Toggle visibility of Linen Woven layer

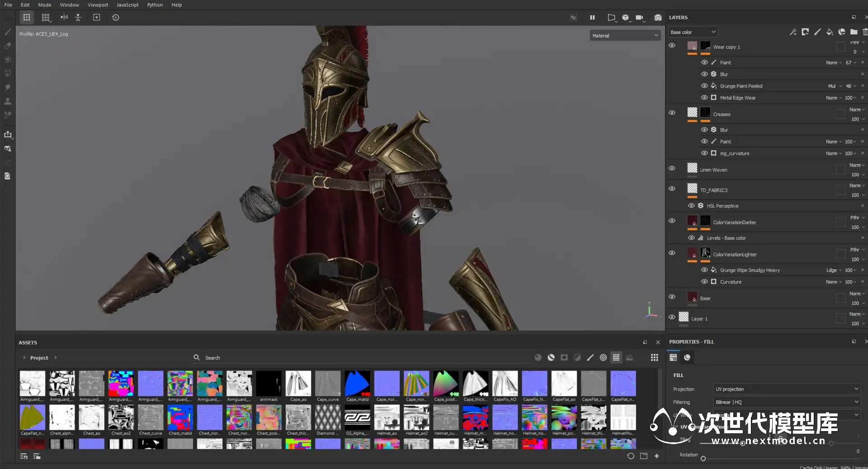click(672, 168)
